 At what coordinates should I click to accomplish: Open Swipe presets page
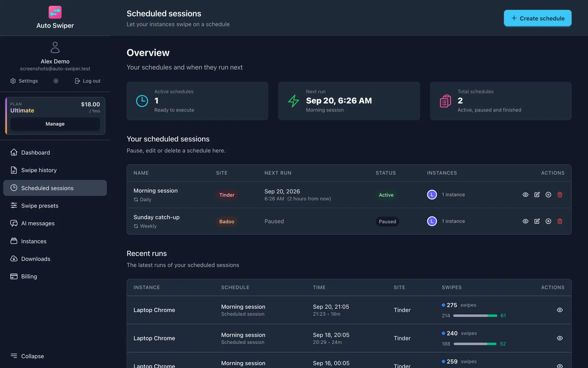[55, 206]
